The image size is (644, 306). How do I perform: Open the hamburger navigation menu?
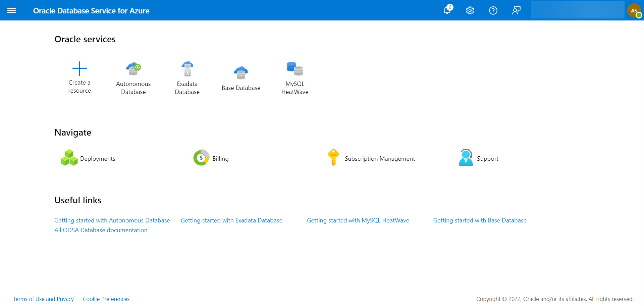(12, 10)
